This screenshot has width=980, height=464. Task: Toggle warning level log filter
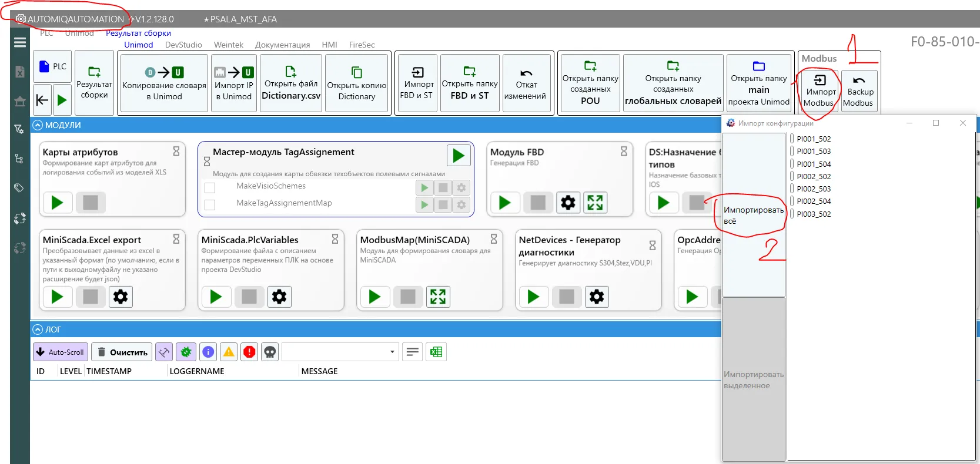point(229,352)
